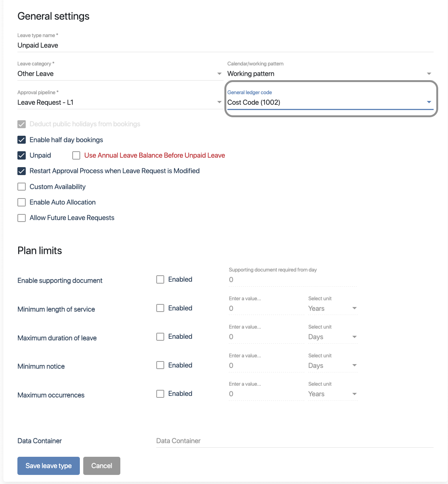The image size is (448, 484).
Task: Click the Leave type name field
Action: 225,45
